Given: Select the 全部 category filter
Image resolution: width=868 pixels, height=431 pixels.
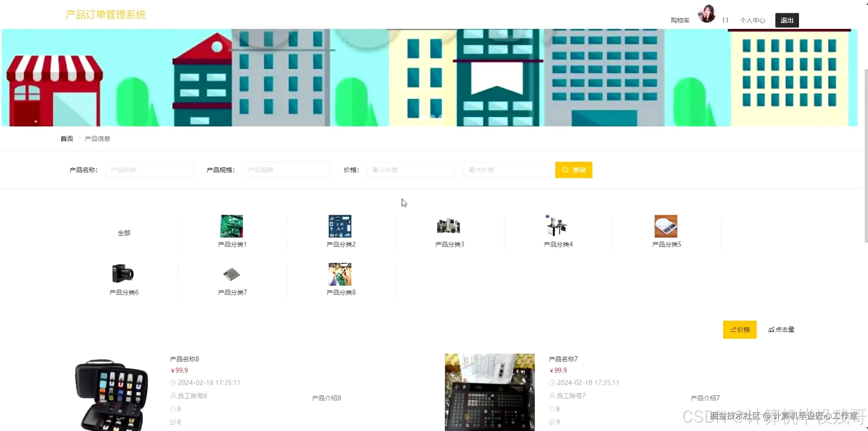Looking at the screenshot, I should (x=124, y=233).
